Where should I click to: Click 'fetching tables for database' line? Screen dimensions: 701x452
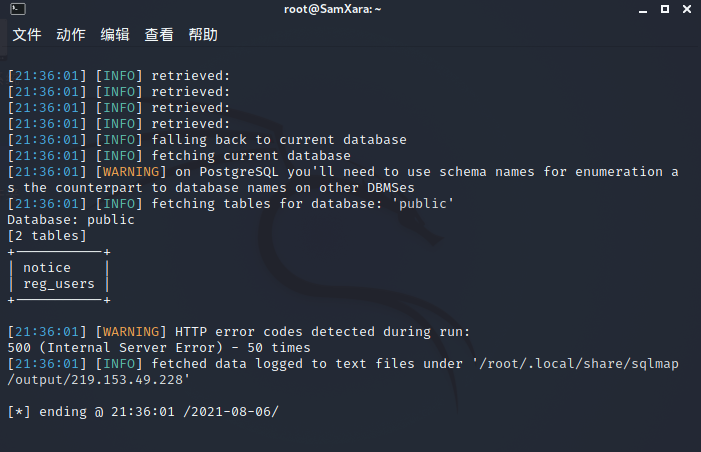click(x=231, y=204)
